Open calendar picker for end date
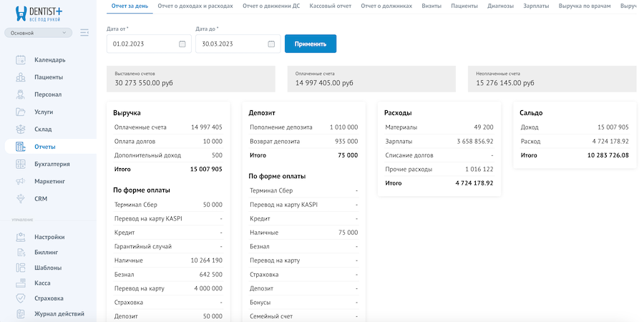The width and height of the screenshot is (644, 322). tap(271, 44)
